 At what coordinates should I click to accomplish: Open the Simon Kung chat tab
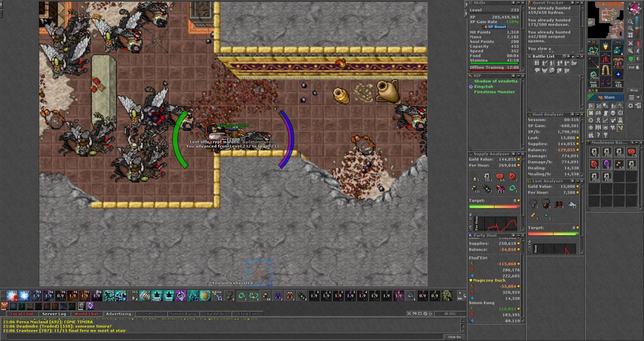pos(182,314)
